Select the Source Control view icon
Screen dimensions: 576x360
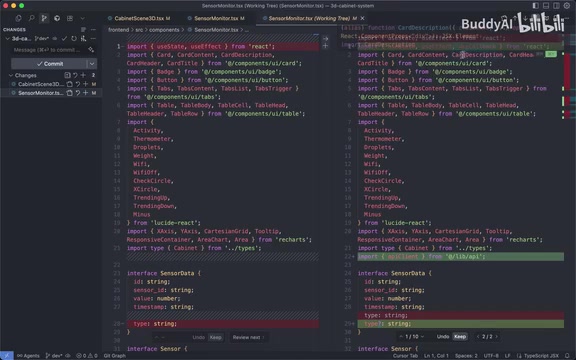(x=44, y=18)
